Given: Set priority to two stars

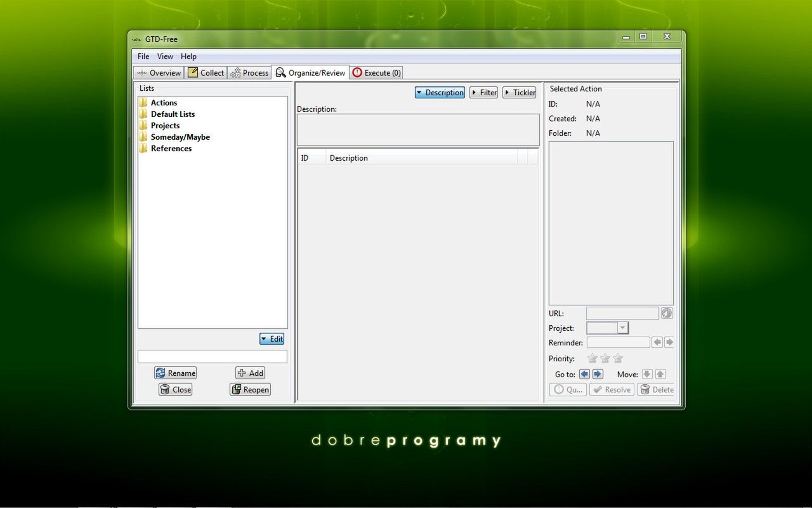Looking at the screenshot, I should pyautogui.click(x=605, y=359).
